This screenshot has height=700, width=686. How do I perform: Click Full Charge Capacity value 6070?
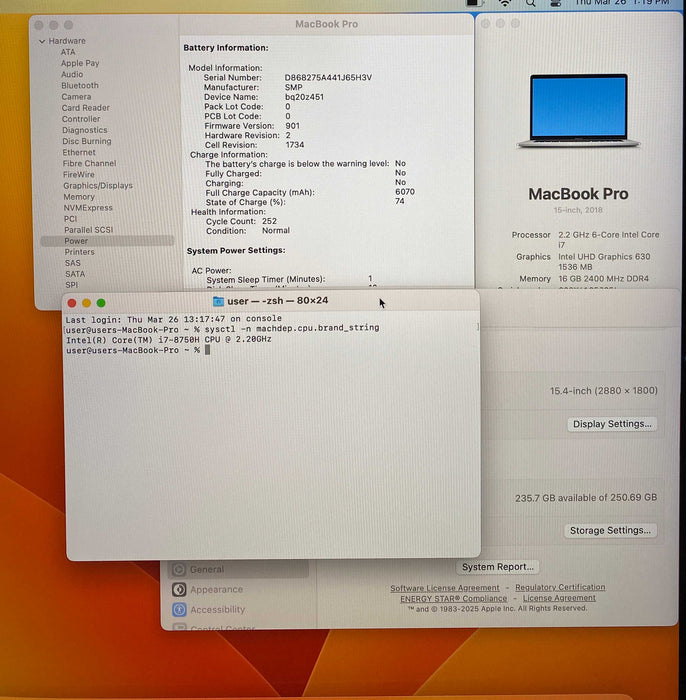[405, 192]
